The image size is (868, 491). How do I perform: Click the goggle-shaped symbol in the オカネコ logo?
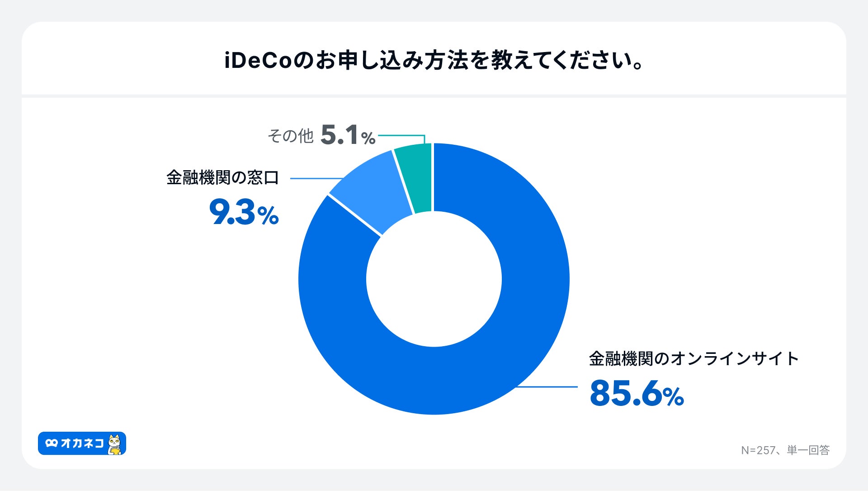coord(52,443)
